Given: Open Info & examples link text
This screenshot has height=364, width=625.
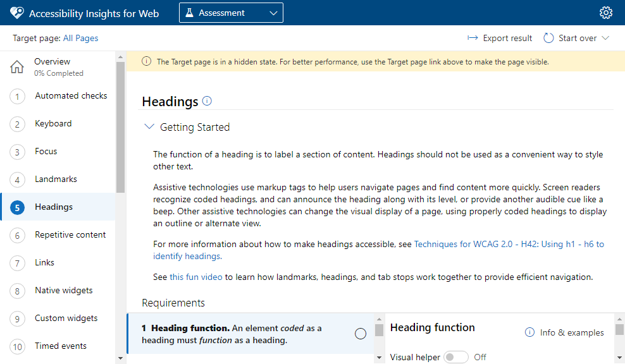Looking at the screenshot, I should pyautogui.click(x=572, y=332).
